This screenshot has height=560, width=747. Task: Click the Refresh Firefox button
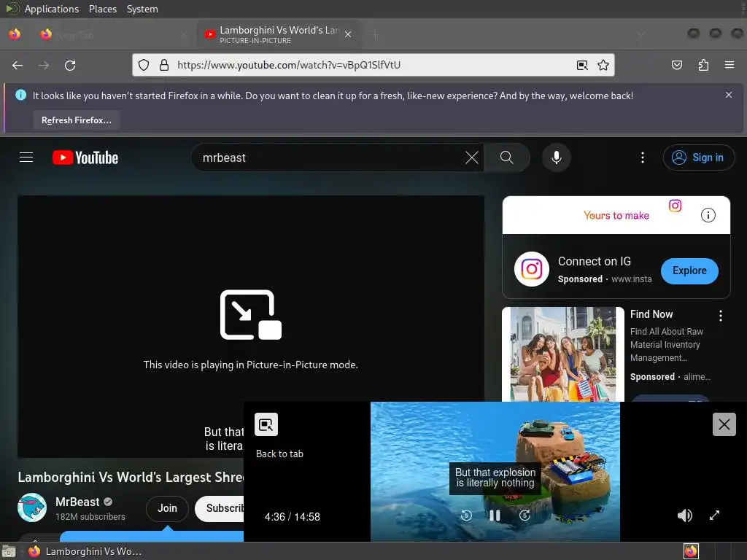76,120
